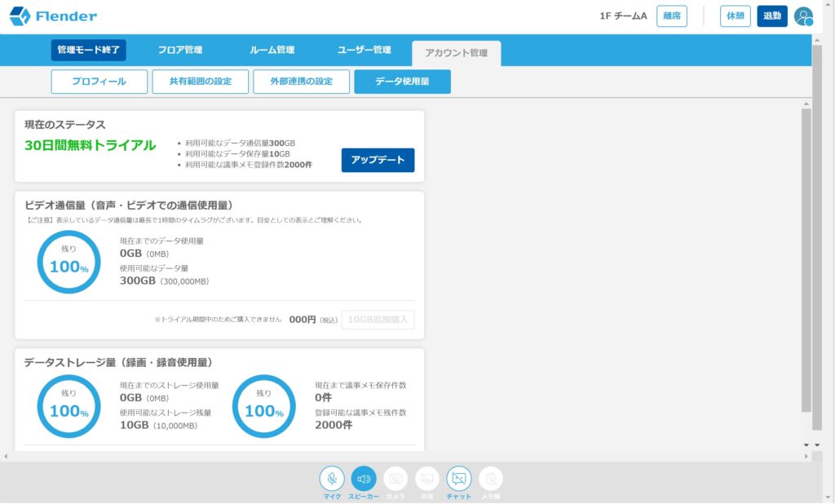Click the blue アップデート button

point(378,160)
